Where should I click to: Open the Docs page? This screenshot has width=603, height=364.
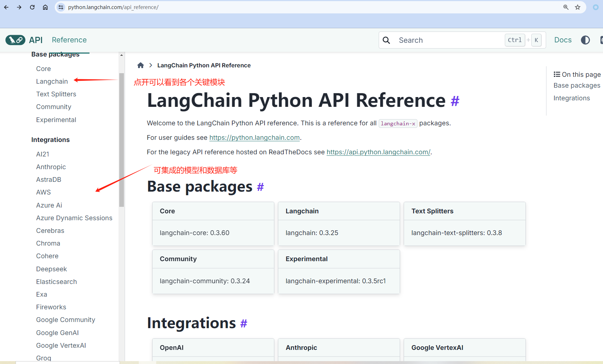(x=563, y=40)
